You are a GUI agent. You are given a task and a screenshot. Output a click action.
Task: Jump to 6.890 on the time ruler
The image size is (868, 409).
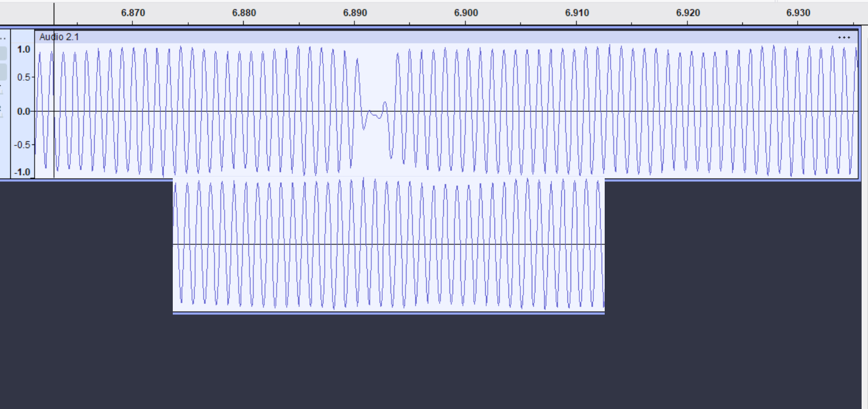[355, 13]
